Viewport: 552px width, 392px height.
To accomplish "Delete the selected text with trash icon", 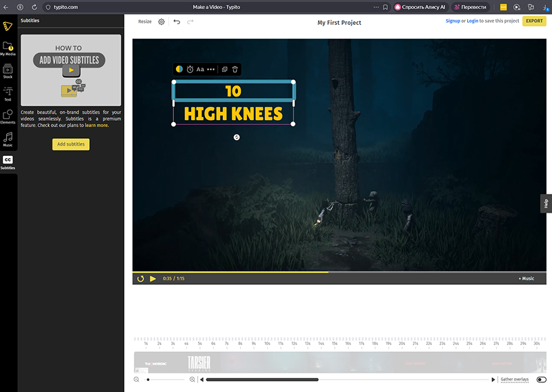I will point(235,69).
